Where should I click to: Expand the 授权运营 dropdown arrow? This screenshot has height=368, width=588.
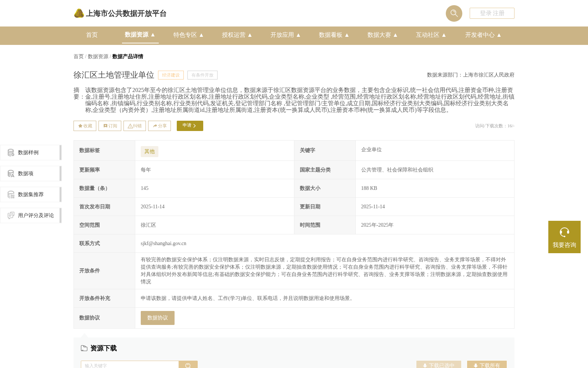tap(250, 35)
